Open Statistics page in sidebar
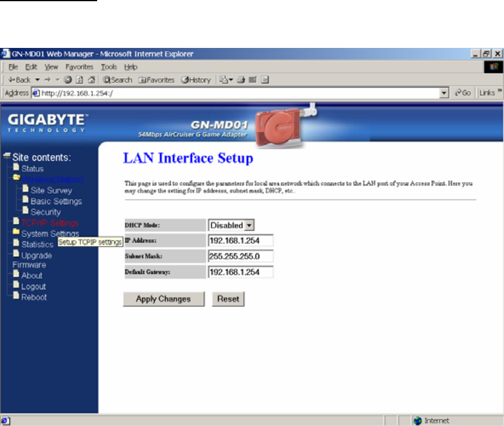Image resolution: width=504 pixels, height=426 pixels. point(37,244)
